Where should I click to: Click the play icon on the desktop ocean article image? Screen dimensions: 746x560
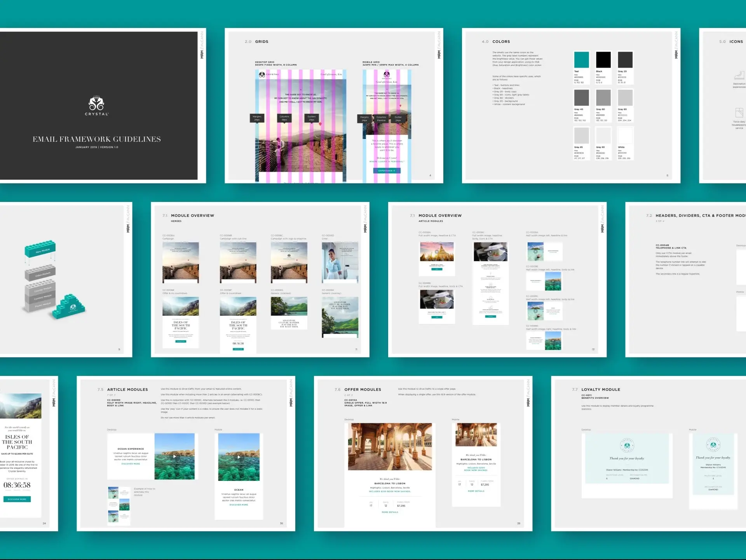point(174,456)
